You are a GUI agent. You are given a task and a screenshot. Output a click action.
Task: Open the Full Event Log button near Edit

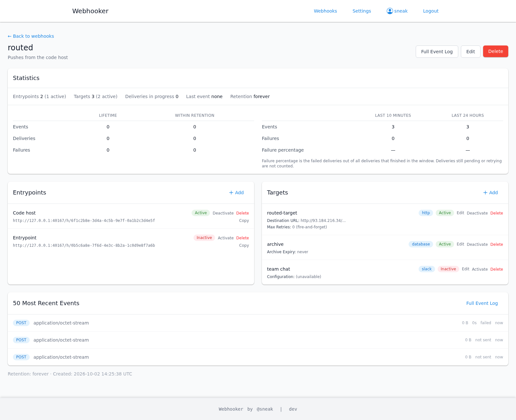[437, 52]
